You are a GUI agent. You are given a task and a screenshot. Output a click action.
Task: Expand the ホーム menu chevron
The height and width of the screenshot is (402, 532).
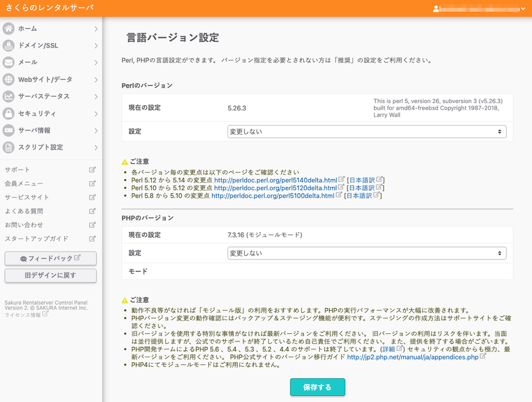[96, 29]
